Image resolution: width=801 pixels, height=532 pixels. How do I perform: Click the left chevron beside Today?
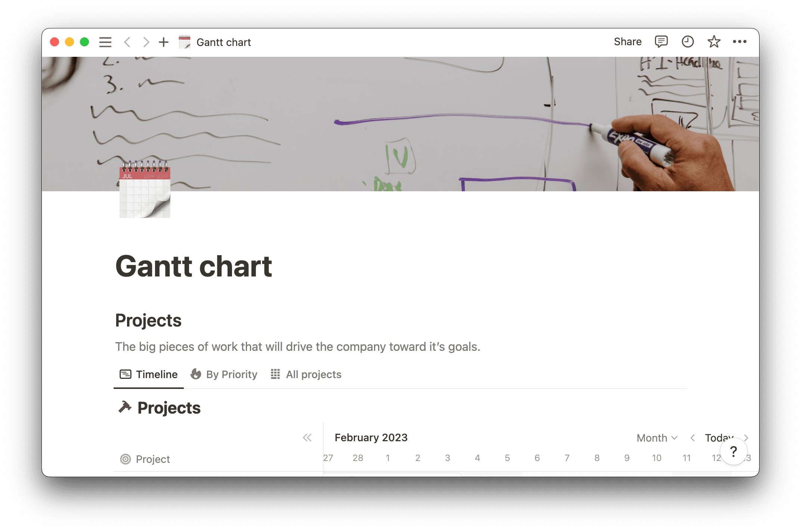click(x=693, y=437)
